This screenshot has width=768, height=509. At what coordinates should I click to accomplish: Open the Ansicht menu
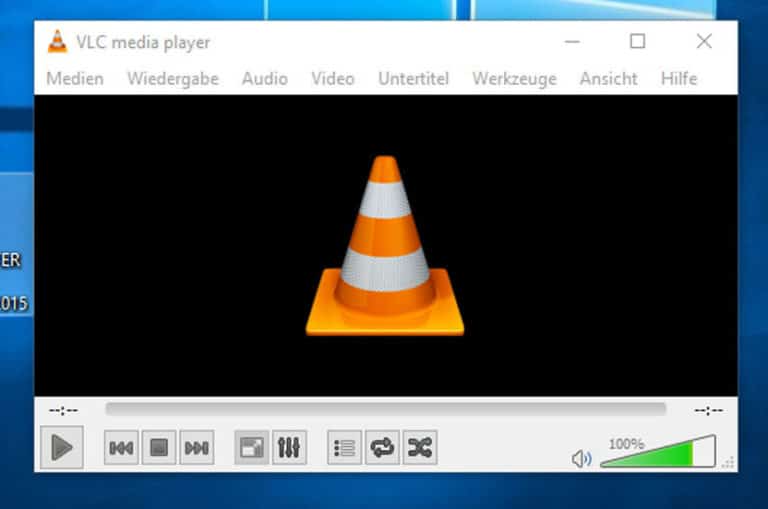(609, 79)
